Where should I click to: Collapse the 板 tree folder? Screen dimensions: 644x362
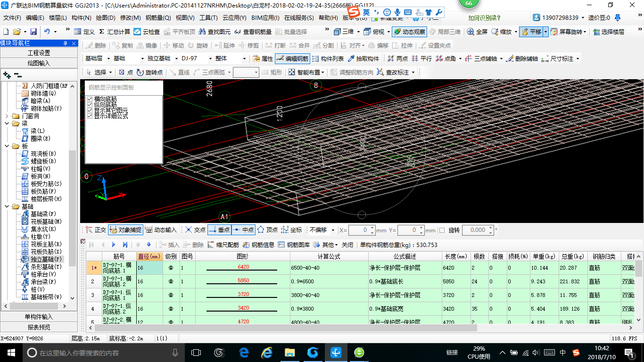pos(7,146)
